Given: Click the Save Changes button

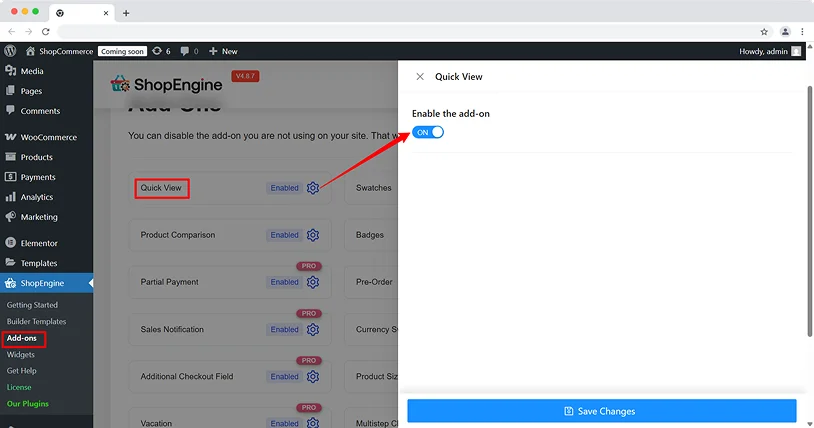Looking at the screenshot, I should pyautogui.click(x=602, y=411).
